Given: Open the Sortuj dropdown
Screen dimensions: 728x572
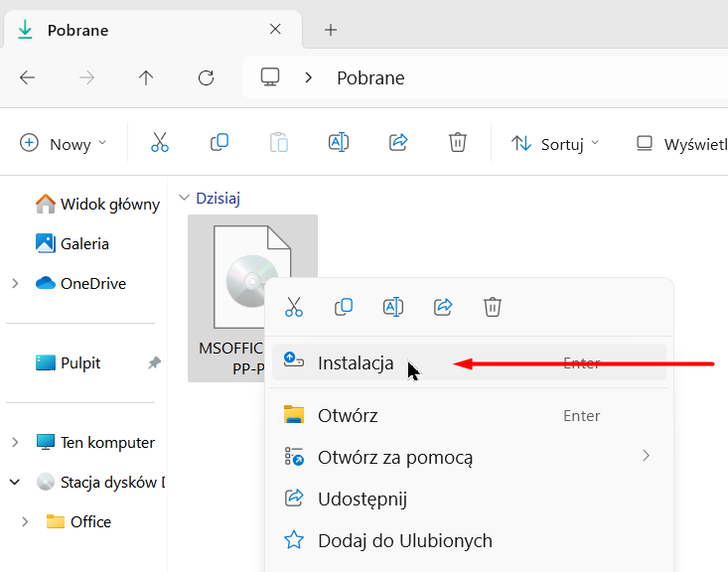Looking at the screenshot, I should (555, 144).
